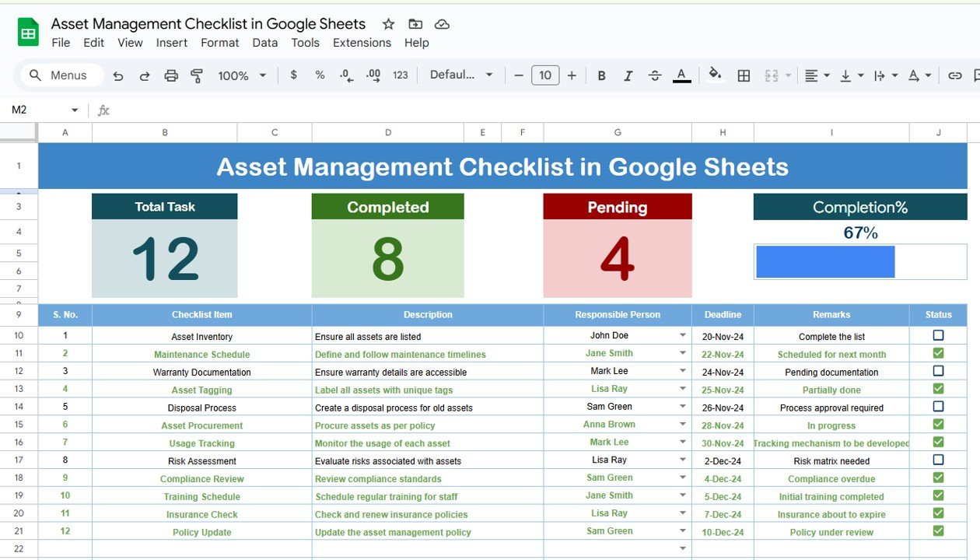
Task: Open the merge cells dropdown arrow
Action: [788, 75]
